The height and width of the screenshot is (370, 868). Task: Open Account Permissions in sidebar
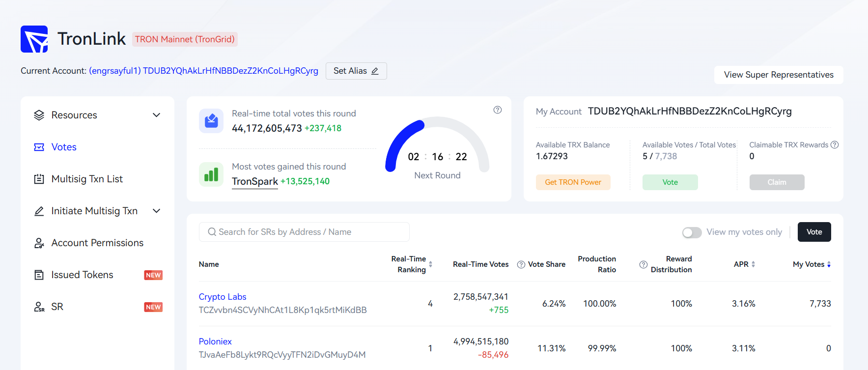tap(97, 243)
